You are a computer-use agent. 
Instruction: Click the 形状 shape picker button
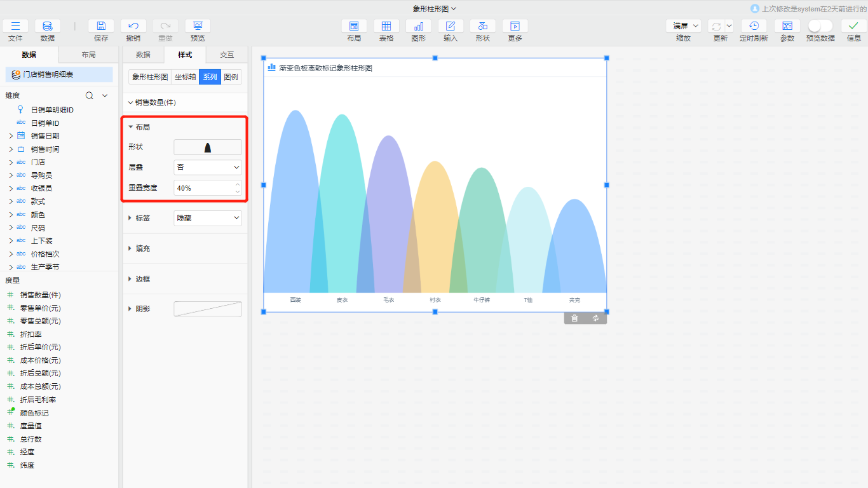point(208,147)
